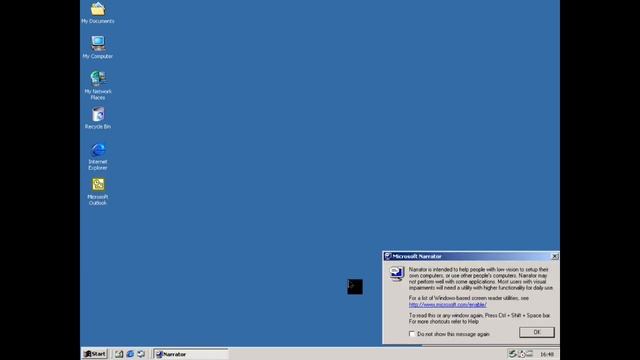Click the first system tray icon
The width and height of the screenshot is (640, 360).
512,354
